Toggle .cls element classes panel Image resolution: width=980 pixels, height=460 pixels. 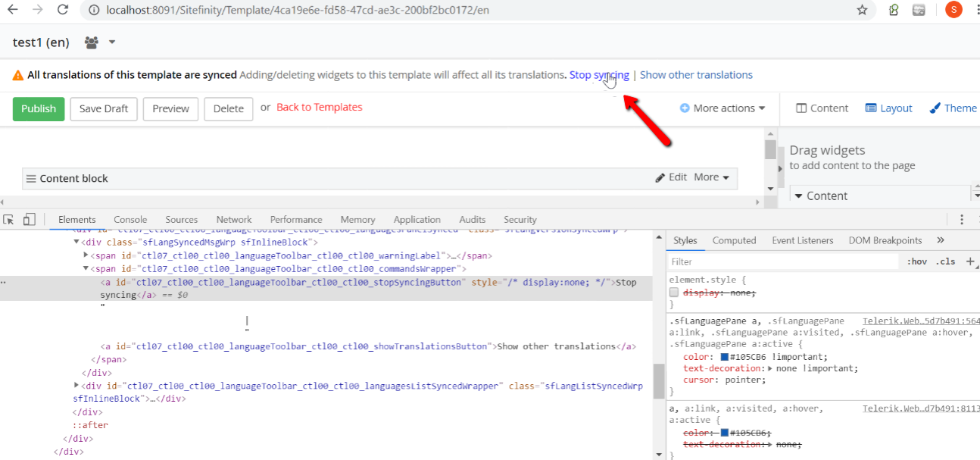point(945,261)
